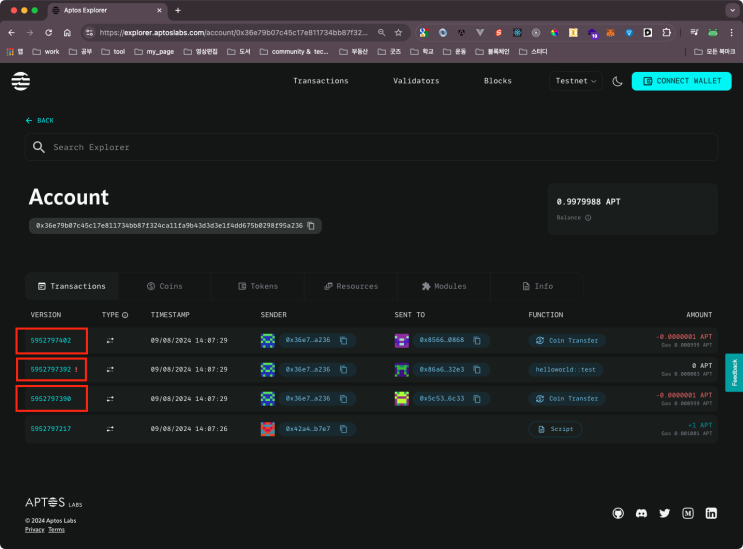Copy the sender address 0x42a4…b7e7
This screenshot has height=549, width=743.
(343, 429)
